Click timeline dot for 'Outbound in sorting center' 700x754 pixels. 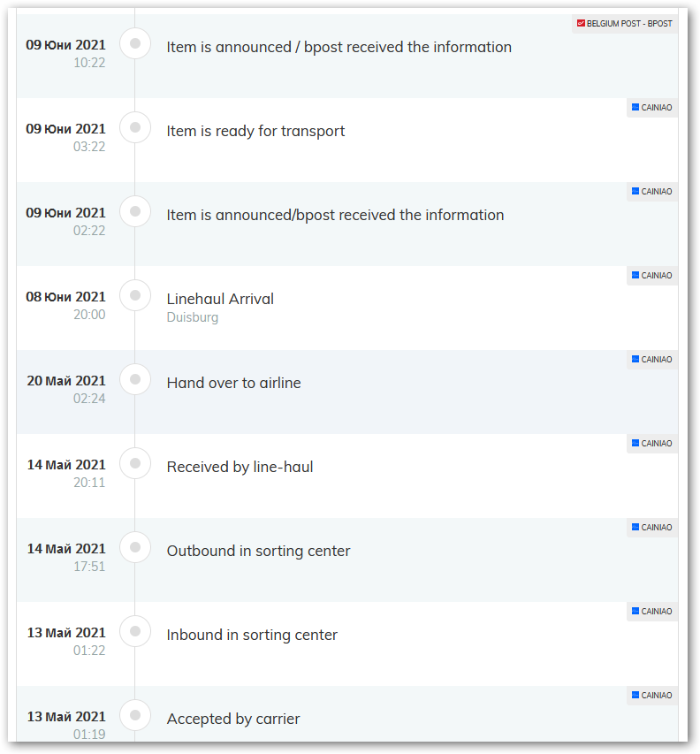tap(135, 547)
